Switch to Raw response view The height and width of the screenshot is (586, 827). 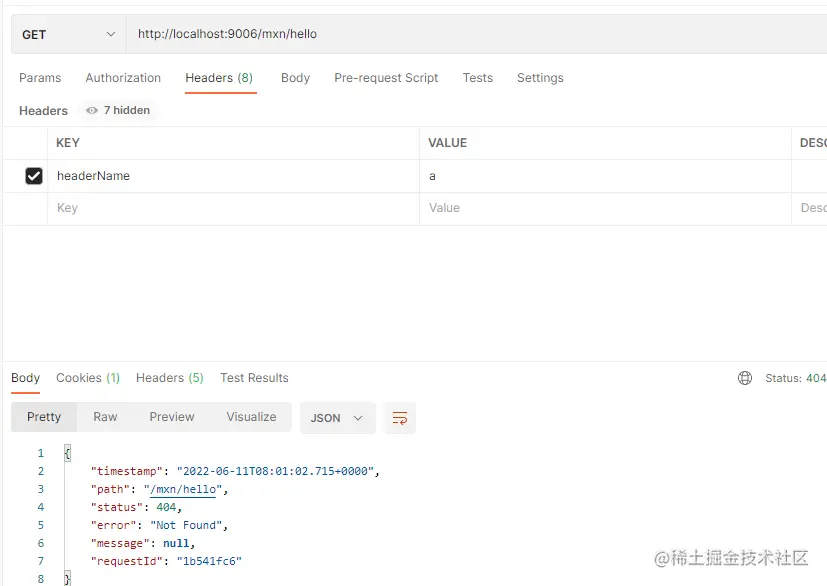click(x=105, y=417)
